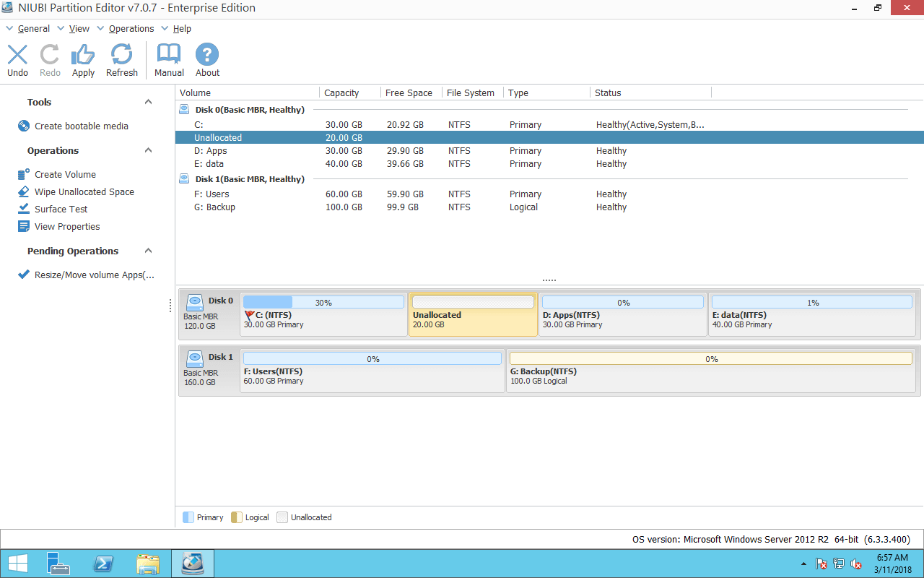
Task: Open File Explorer from taskbar
Action: click(148, 564)
